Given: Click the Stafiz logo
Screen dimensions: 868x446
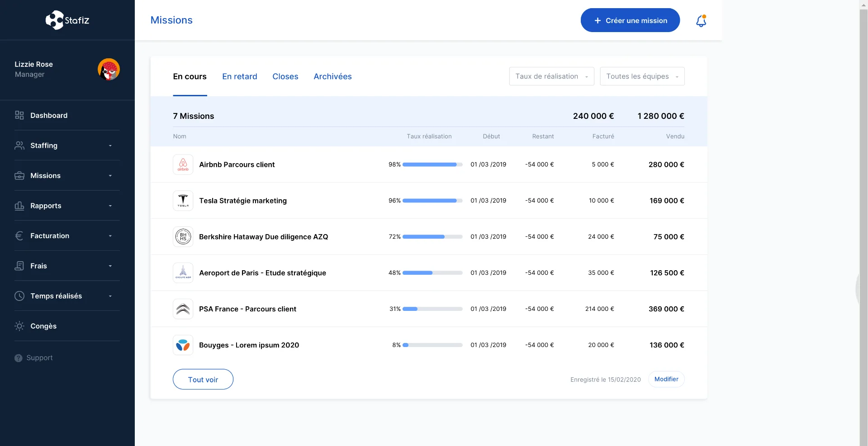Looking at the screenshot, I should coord(67,20).
